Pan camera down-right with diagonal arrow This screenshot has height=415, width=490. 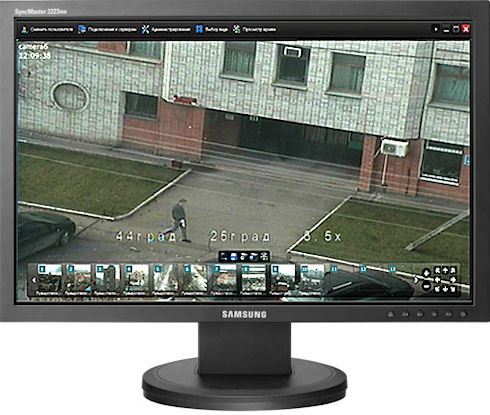(453, 289)
